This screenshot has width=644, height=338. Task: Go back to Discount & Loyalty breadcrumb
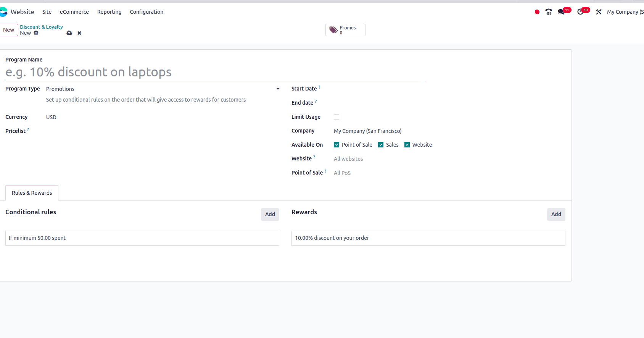(x=42, y=27)
